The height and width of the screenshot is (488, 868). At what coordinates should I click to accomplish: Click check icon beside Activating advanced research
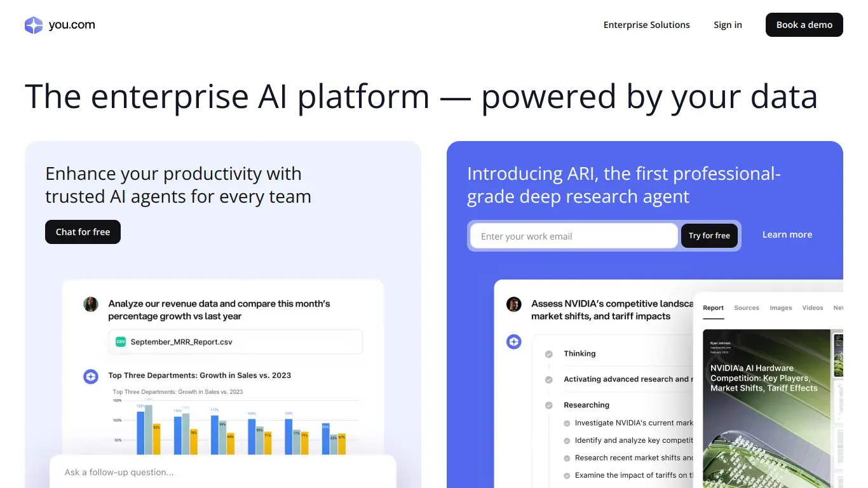tap(548, 379)
